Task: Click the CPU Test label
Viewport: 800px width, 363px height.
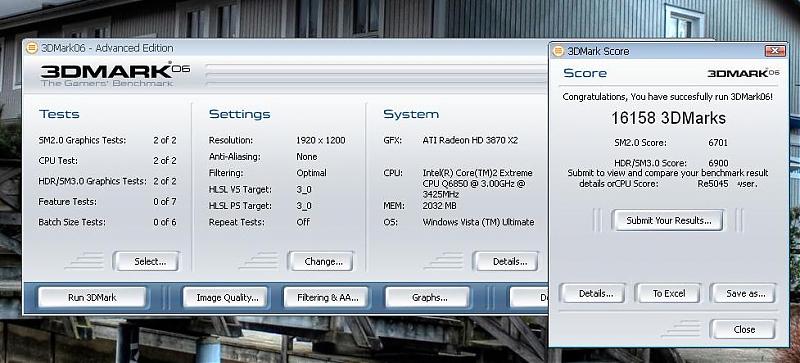Action: (x=58, y=161)
